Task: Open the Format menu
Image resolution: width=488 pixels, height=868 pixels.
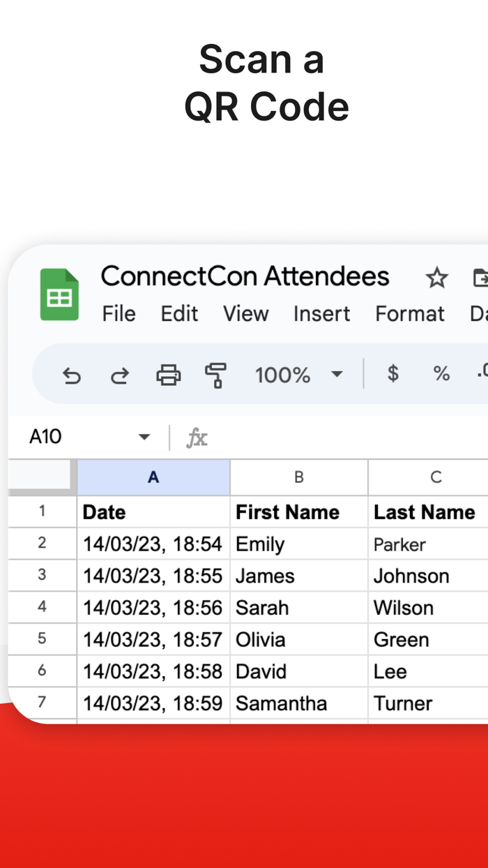Action: pyautogui.click(x=409, y=314)
